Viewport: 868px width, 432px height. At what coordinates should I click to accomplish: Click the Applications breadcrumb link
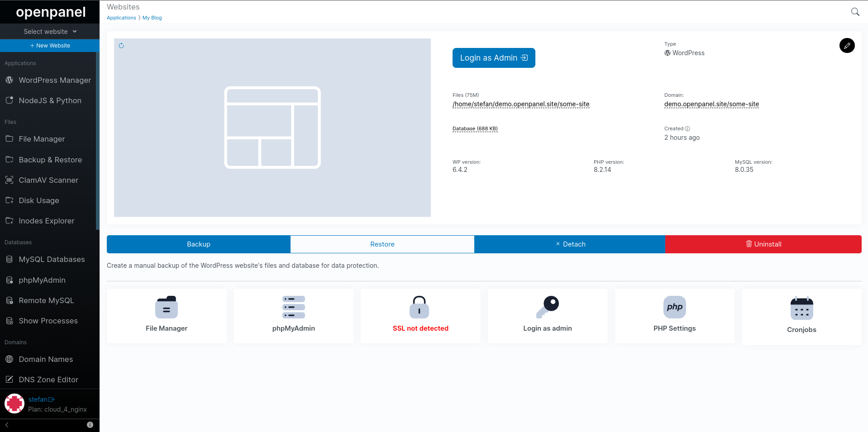point(121,18)
